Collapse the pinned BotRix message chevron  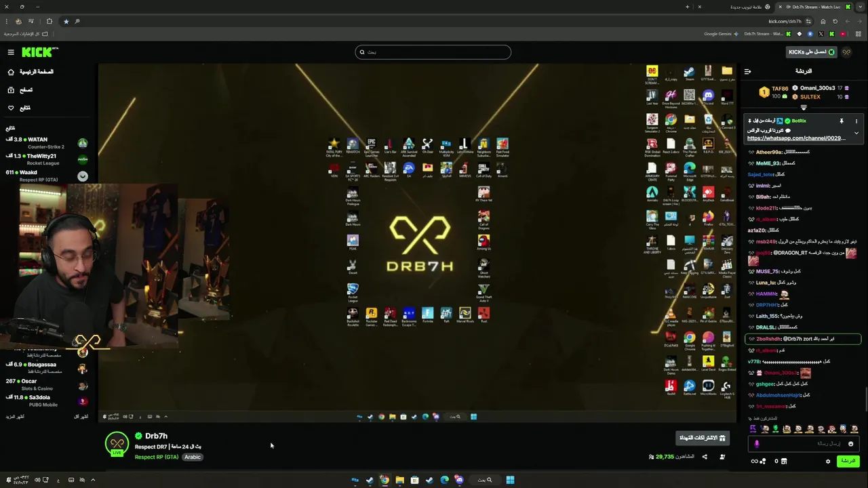856,133
